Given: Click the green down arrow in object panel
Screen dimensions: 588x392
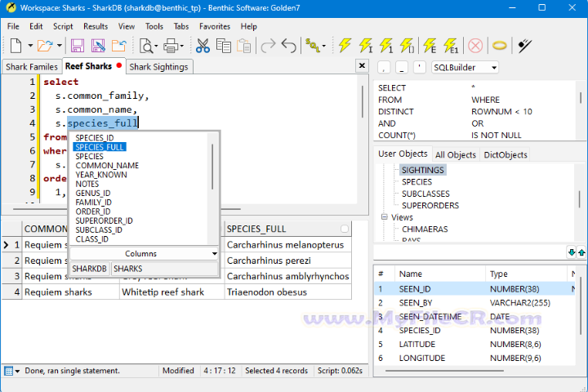Looking at the screenshot, I should [x=571, y=252].
